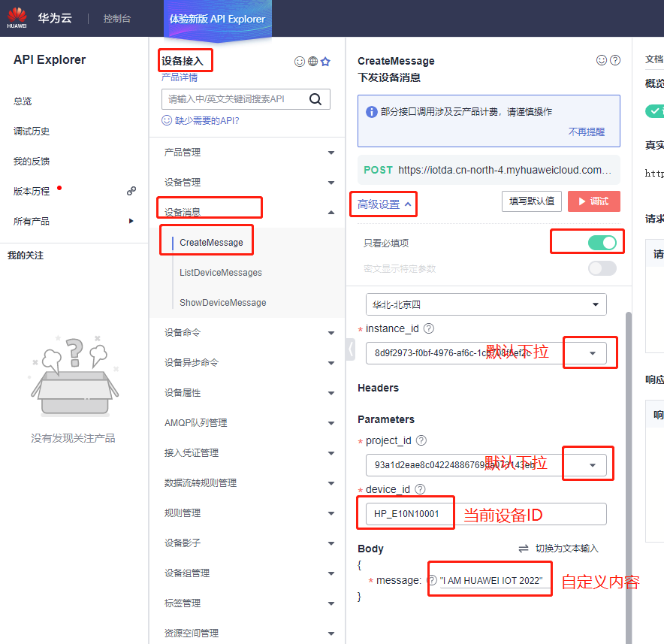Open 版本历程 in sidebar
The height and width of the screenshot is (644, 664).
[32, 192]
